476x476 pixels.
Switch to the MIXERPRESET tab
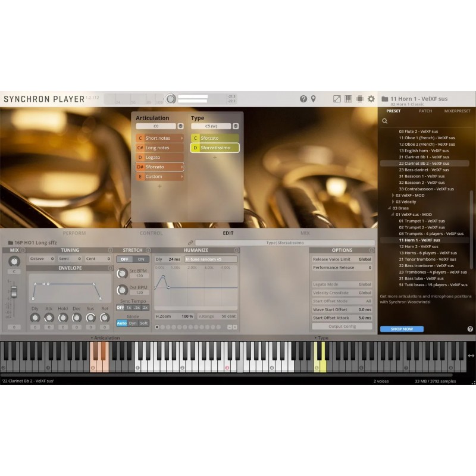click(x=458, y=111)
